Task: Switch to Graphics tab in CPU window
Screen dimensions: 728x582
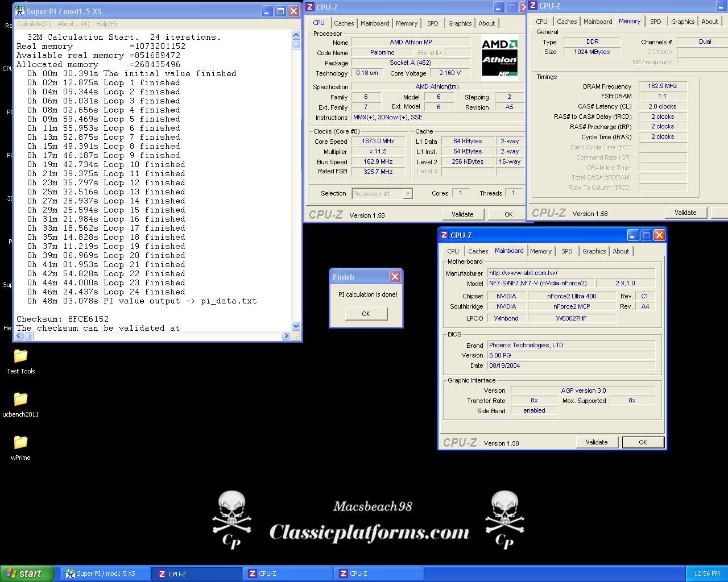Action: coord(460,23)
